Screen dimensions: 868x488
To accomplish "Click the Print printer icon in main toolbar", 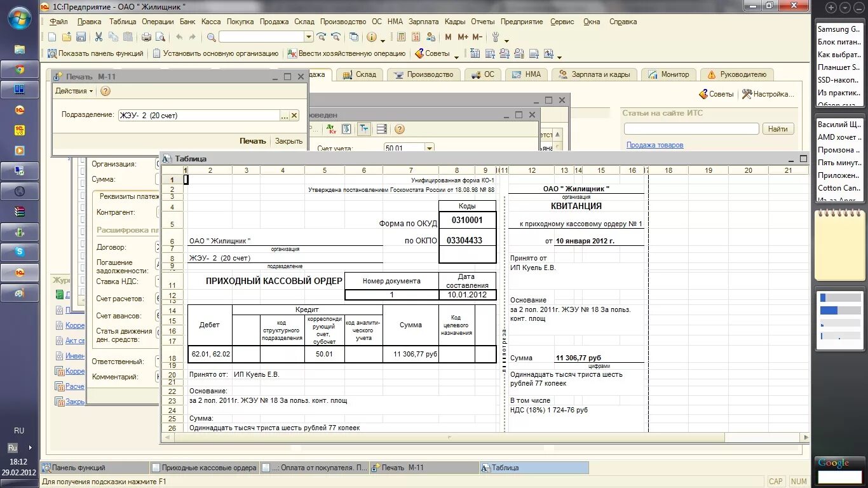I will (147, 37).
